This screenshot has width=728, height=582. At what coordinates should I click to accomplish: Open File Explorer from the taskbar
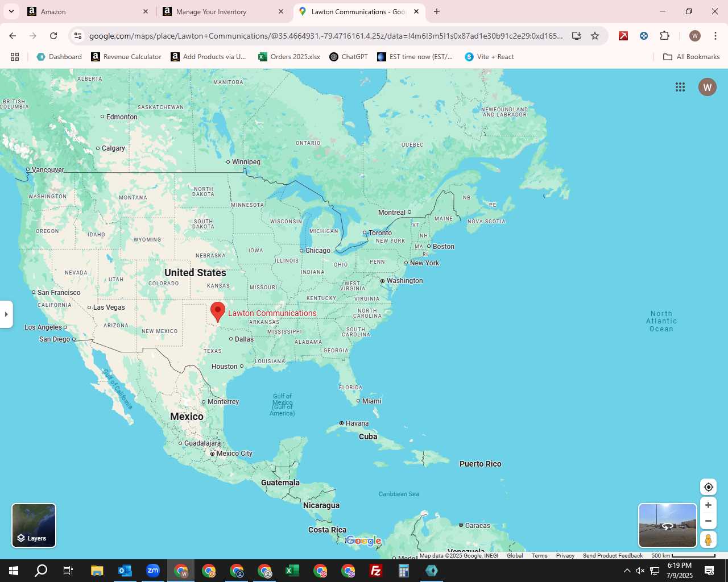pyautogui.click(x=97, y=571)
